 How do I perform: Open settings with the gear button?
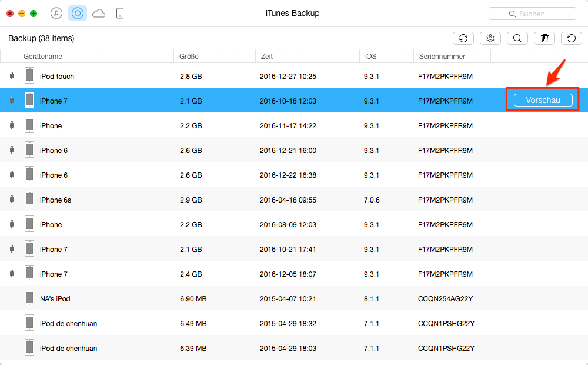click(x=490, y=38)
